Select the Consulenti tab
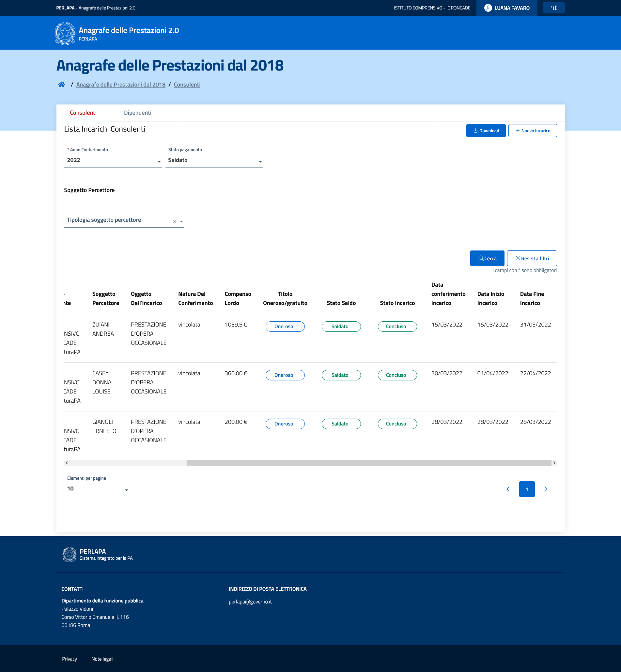Screen dimensions: 621x672 click(83, 113)
